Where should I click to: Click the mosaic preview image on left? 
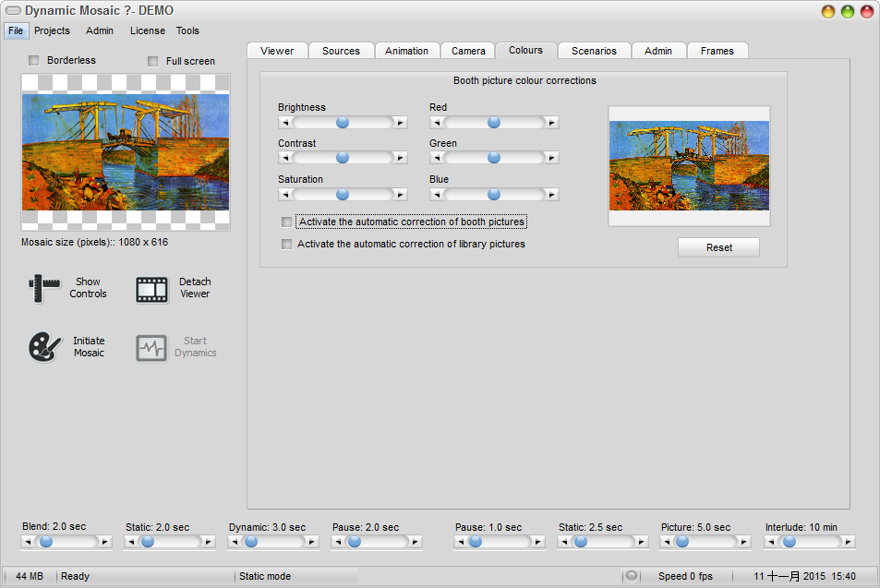tap(126, 152)
